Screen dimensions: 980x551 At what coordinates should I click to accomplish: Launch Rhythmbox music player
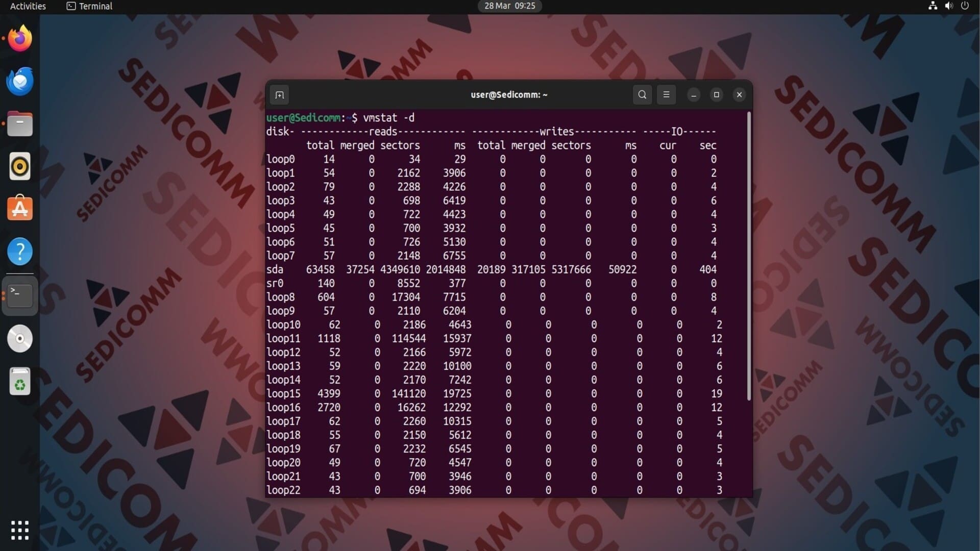coord(20,166)
